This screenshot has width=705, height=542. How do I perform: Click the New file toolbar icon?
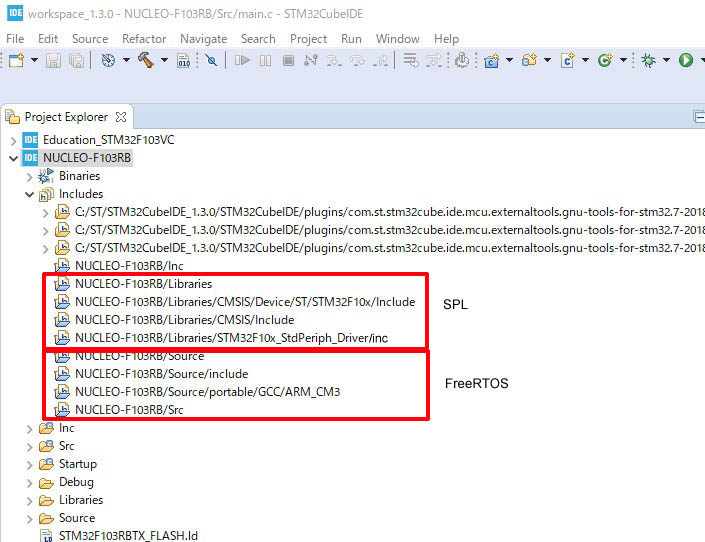coord(15,60)
